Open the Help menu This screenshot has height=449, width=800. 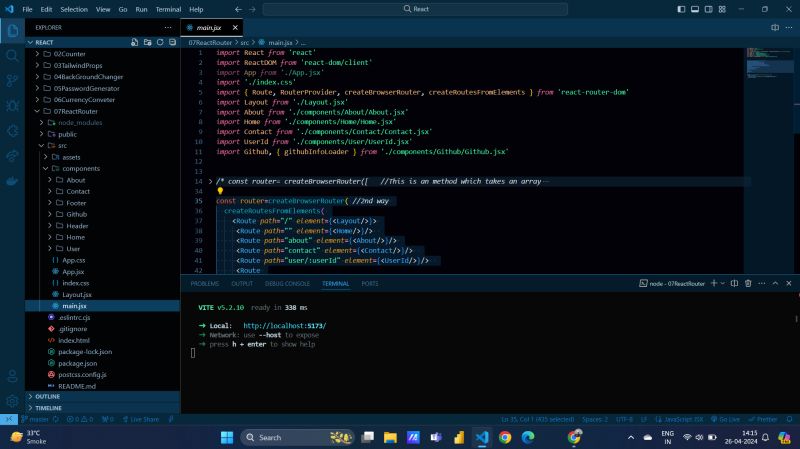(x=196, y=9)
